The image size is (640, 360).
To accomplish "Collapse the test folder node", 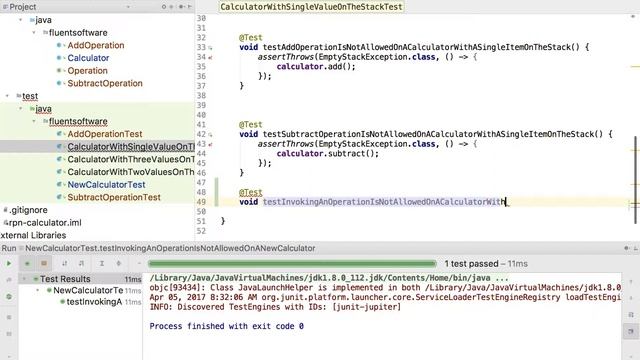I will 7,96.
